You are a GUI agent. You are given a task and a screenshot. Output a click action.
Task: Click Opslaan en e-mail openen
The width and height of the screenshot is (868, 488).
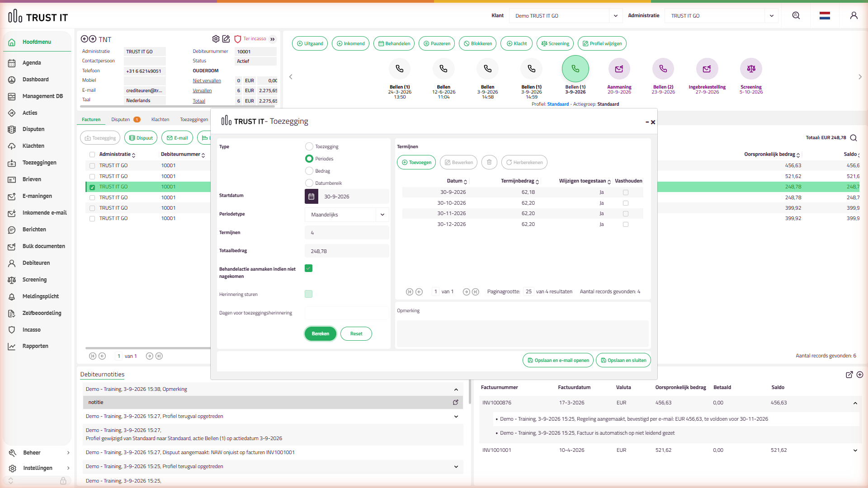tap(558, 360)
